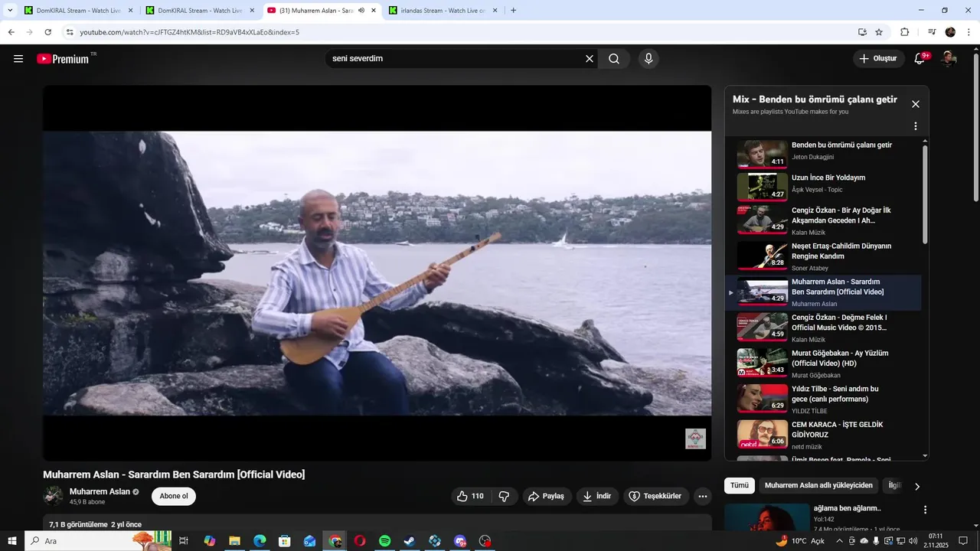Play Neşet Ertaş Cahildim Dünyanın Rengine

[x=823, y=256]
